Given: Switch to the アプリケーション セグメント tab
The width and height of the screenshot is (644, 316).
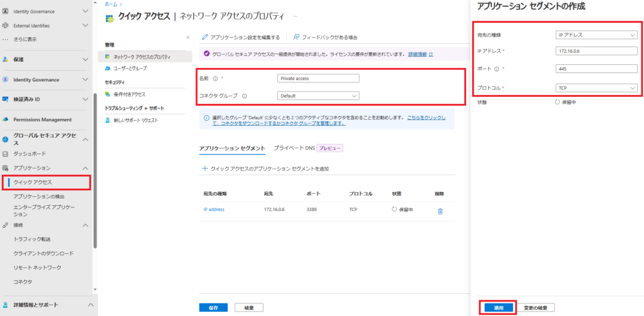Looking at the screenshot, I should [x=233, y=149].
